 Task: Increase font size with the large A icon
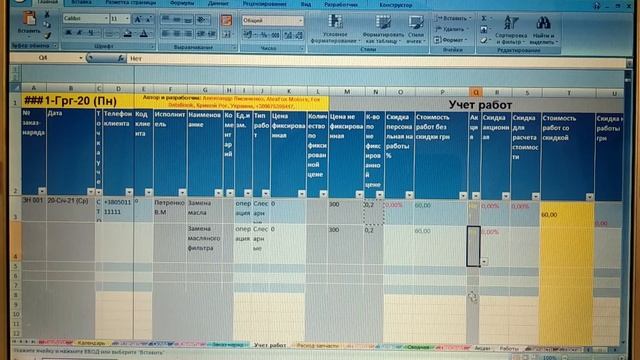pos(138,19)
